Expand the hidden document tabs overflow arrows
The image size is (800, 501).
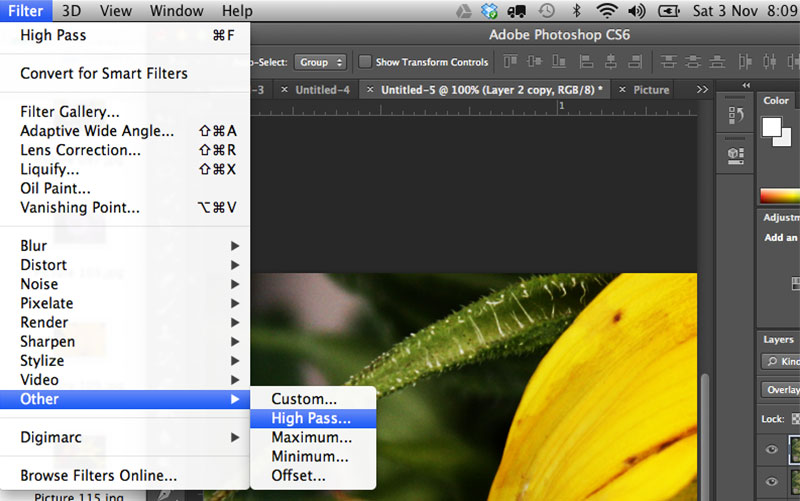point(702,90)
